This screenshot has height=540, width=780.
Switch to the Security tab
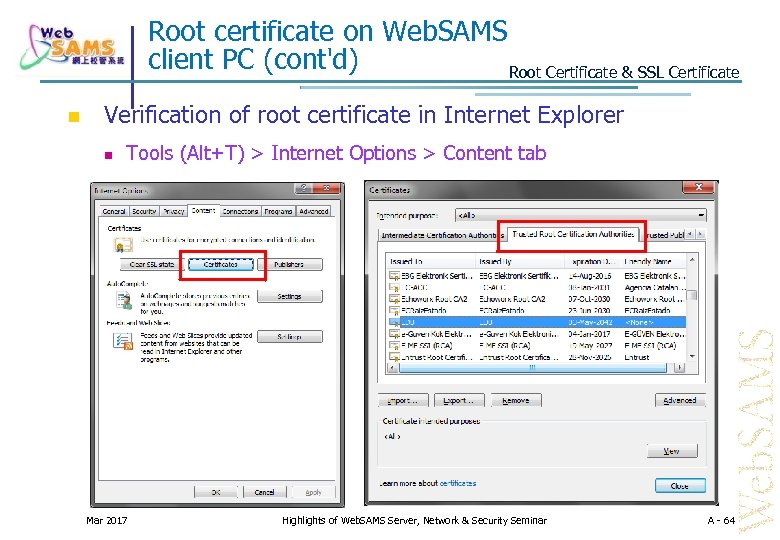pos(144,211)
